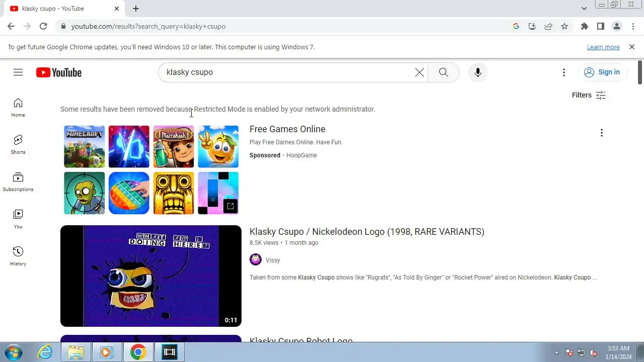Open Windows Explorer from taskbar
The width and height of the screenshot is (644, 362).
pos(76,352)
